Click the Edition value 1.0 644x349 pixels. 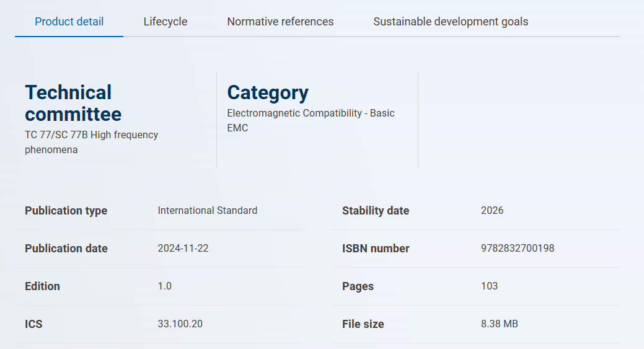164,286
